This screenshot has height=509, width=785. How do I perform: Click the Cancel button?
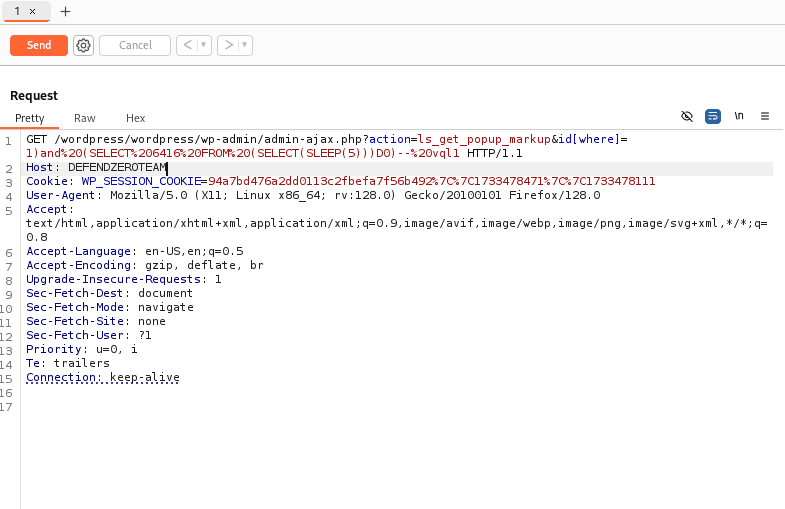pyautogui.click(x=135, y=45)
